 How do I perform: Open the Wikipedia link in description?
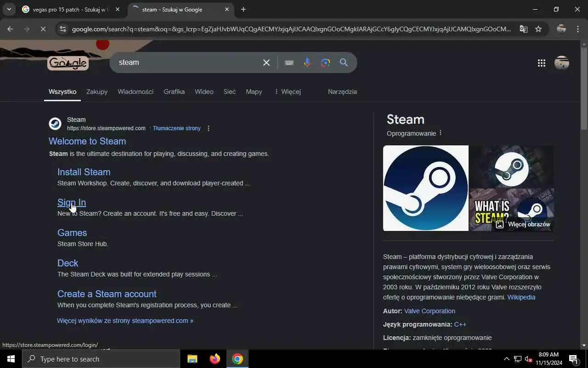(x=521, y=297)
